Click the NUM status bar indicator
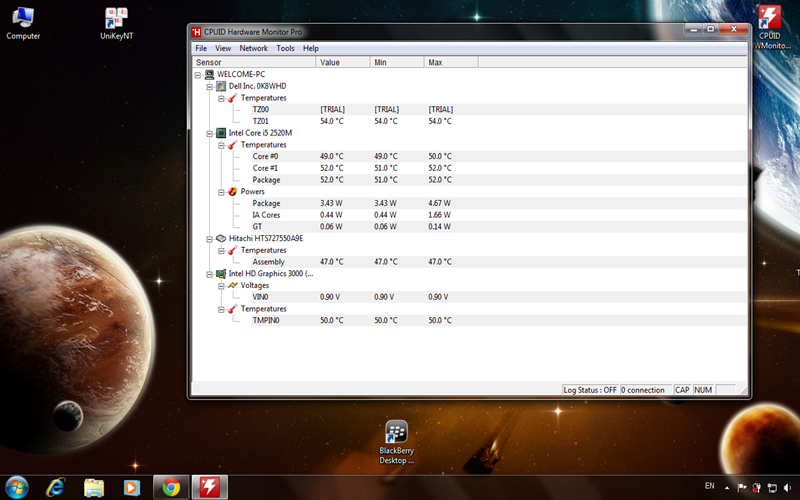 click(703, 390)
